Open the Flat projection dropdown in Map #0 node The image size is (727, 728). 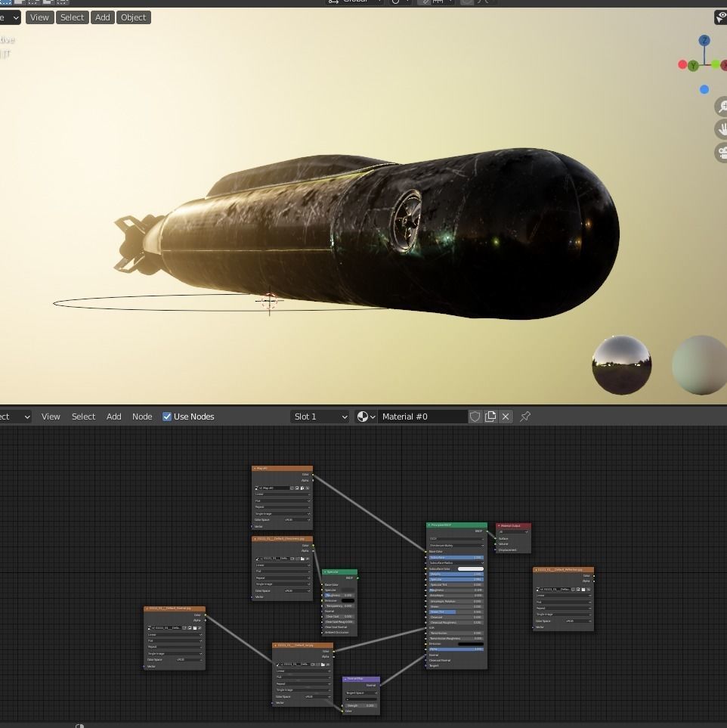tap(282, 501)
